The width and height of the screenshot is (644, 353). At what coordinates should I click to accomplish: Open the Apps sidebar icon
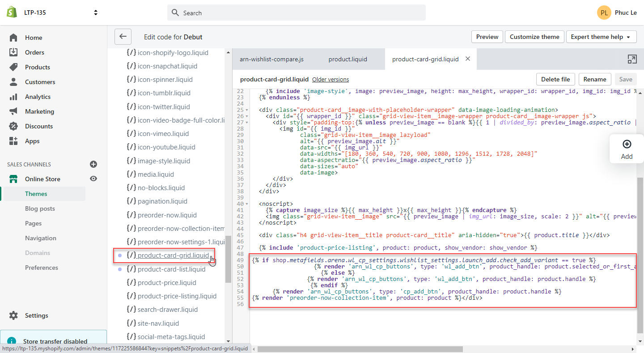tap(13, 140)
